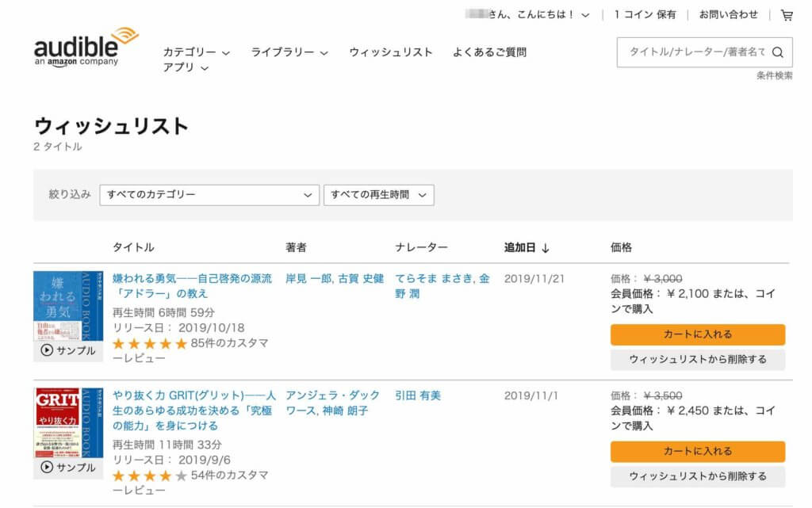
Task: Click star rating of GRIT audiobook
Action: click(x=149, y=476)
